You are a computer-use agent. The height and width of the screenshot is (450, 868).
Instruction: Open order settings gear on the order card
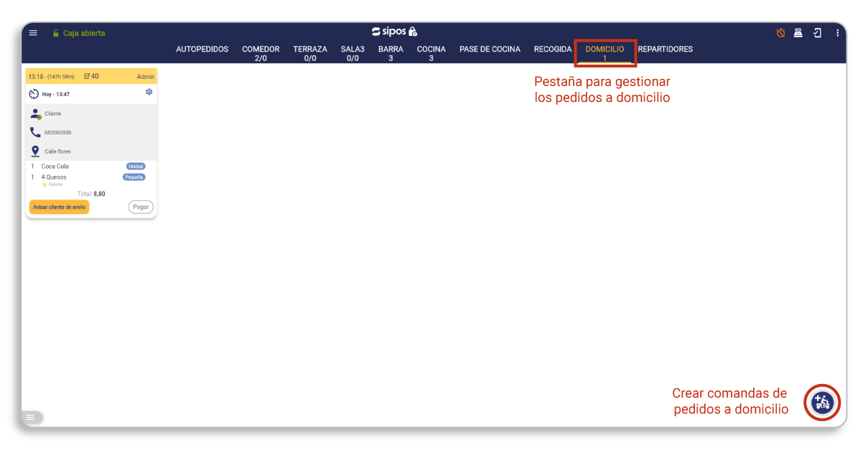(x=149, y=92)
